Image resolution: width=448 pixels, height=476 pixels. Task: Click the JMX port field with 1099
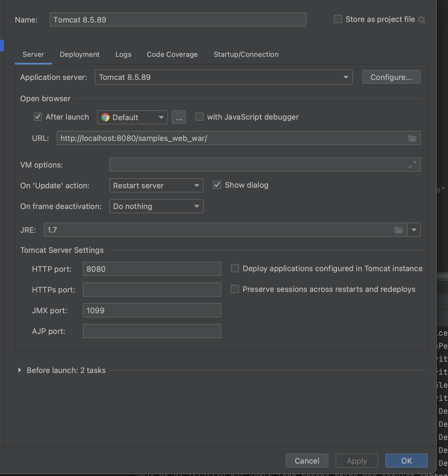(152, 310)
